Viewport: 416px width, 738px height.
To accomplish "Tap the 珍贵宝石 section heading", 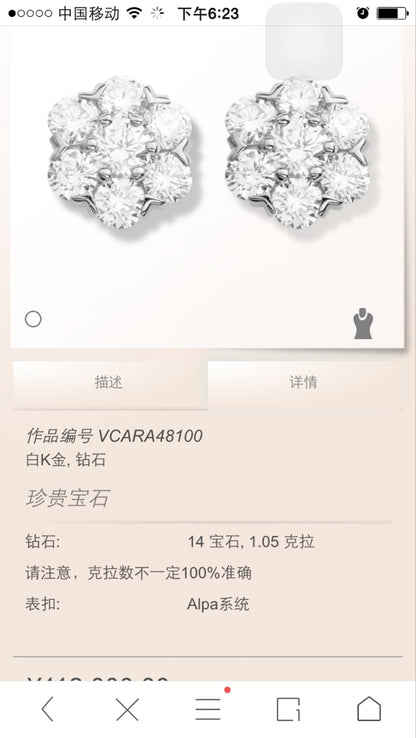I will tap(68, 498).
